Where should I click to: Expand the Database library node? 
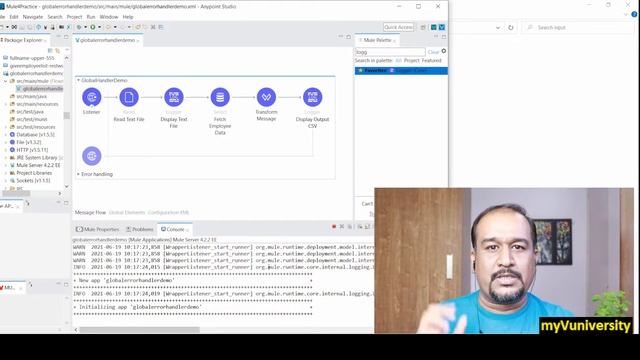[6, 134]
